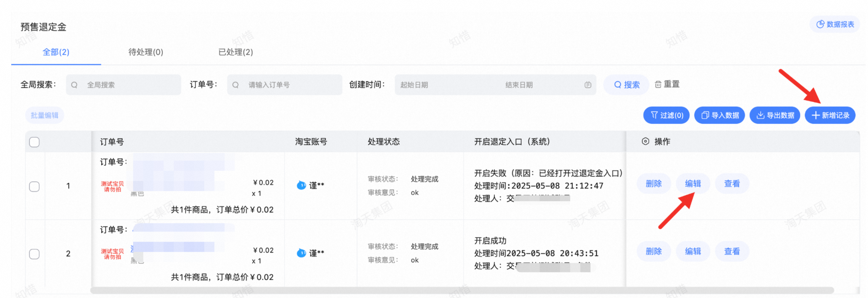Select the 起始日期 start date field

(x=414, y=85)
